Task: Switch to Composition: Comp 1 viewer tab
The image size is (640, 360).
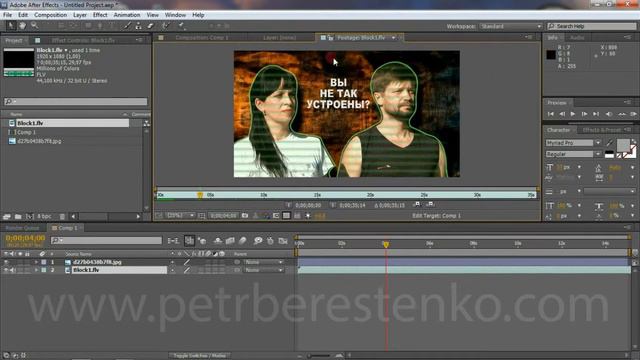Action: pos(202,38)
